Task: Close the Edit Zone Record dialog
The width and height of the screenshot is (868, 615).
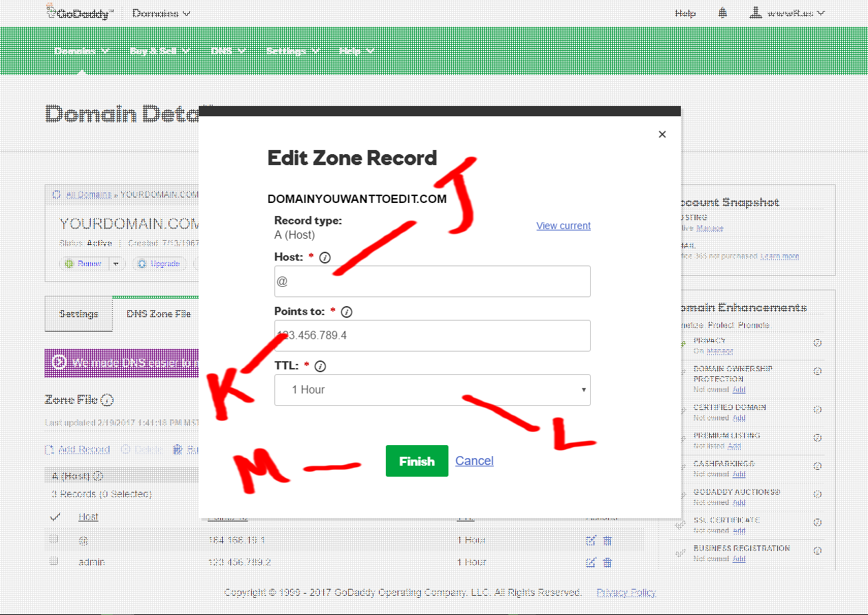Action: (x=662, y=134)
